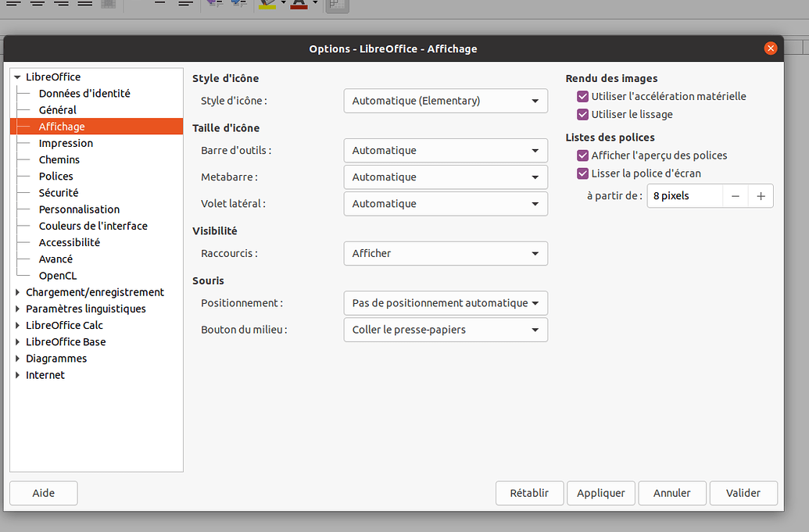This screenshot has height=532, width=809.
Task: Click the Appliquer button
Action: tap(600, 493)
